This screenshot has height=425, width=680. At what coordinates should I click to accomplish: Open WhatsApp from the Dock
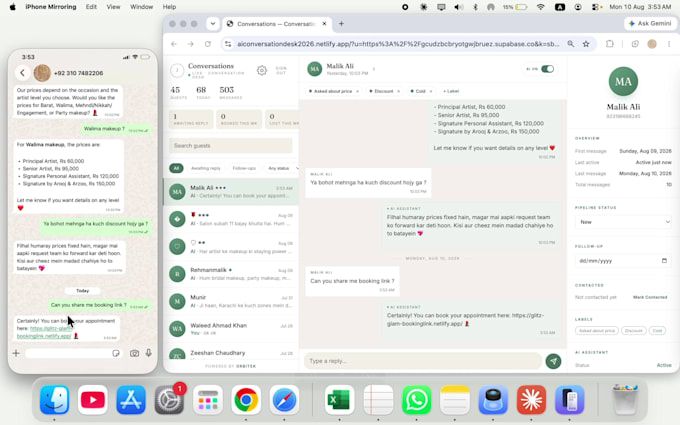(416, 399)
